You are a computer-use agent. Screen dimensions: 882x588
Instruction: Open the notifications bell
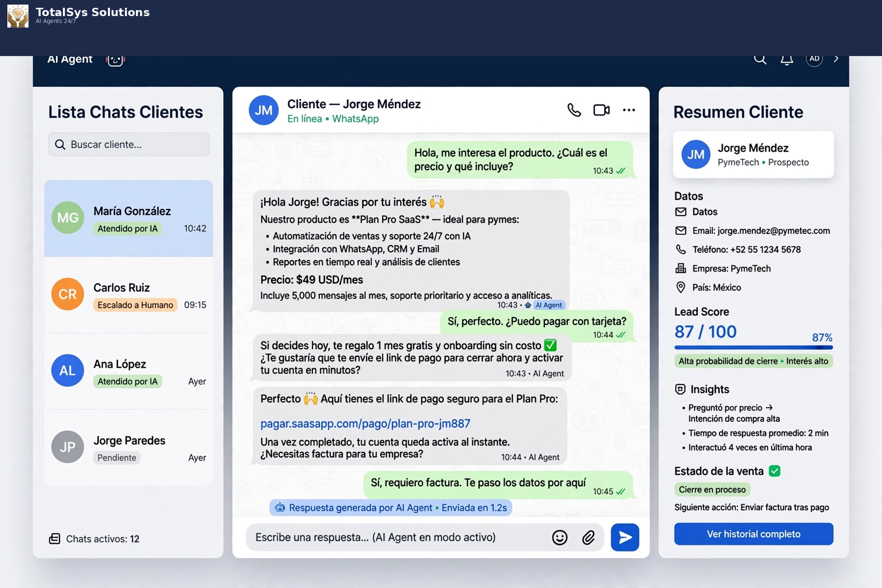[x=787, y=59]
